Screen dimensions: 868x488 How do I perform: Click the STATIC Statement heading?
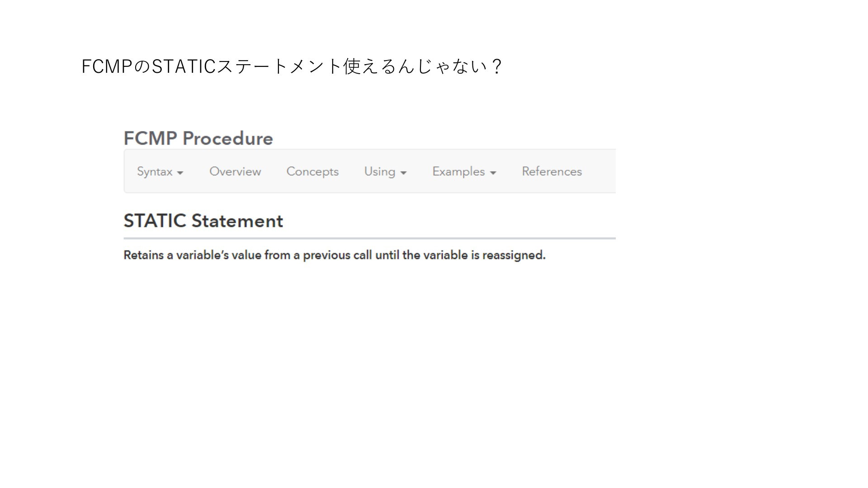(203, 221)
